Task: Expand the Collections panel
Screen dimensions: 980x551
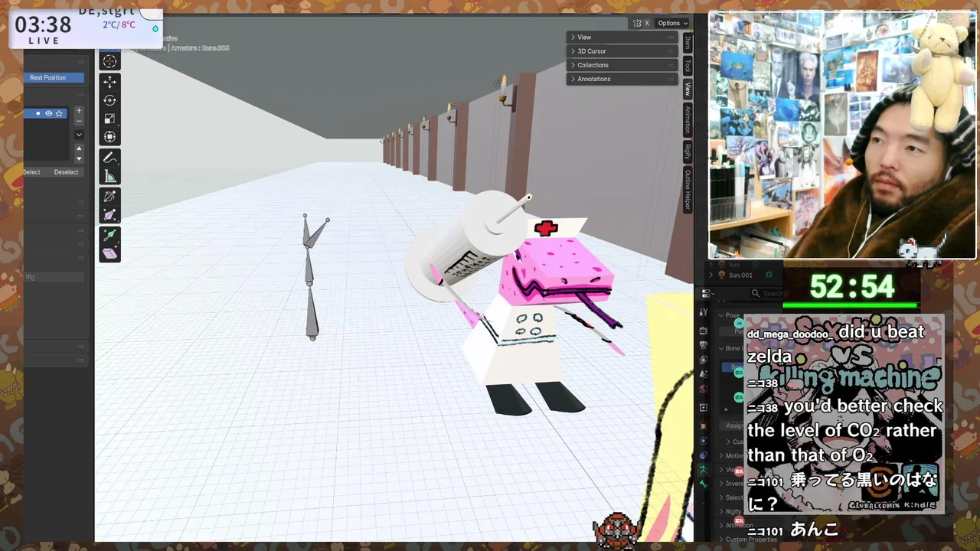Action: click(622, 65)
